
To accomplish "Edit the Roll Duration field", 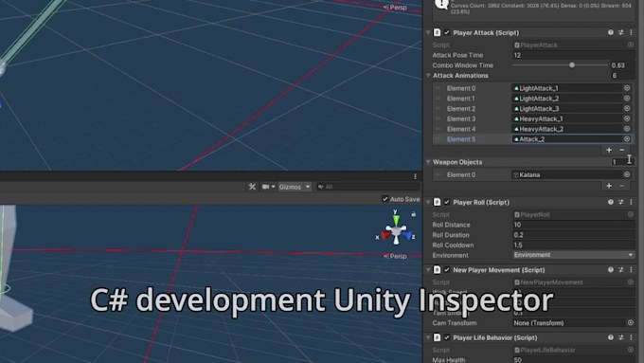I will point(573,235).
